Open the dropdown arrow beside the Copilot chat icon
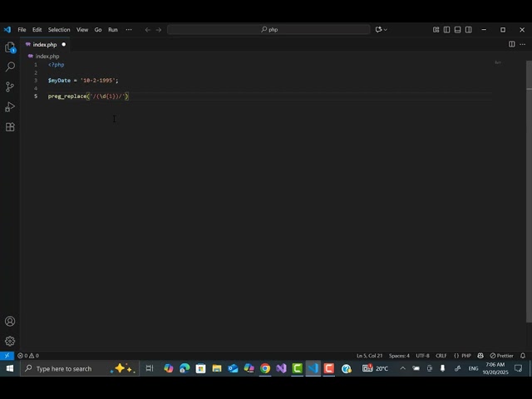The height and width of the screenshot is (399, 532). pyautogui.click(x=386, y=30)
